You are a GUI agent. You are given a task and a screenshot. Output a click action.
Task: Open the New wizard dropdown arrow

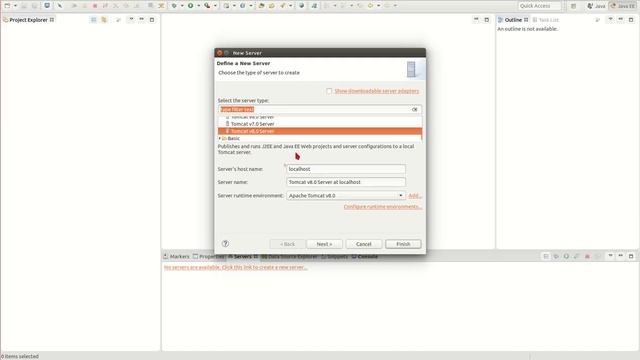click(x=15, y=6)
